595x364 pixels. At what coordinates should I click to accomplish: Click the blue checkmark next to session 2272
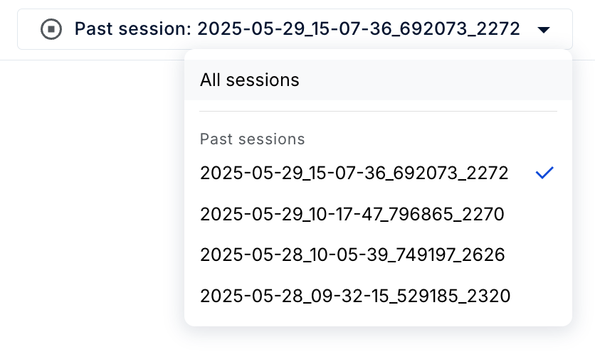[x=544, y=173]
